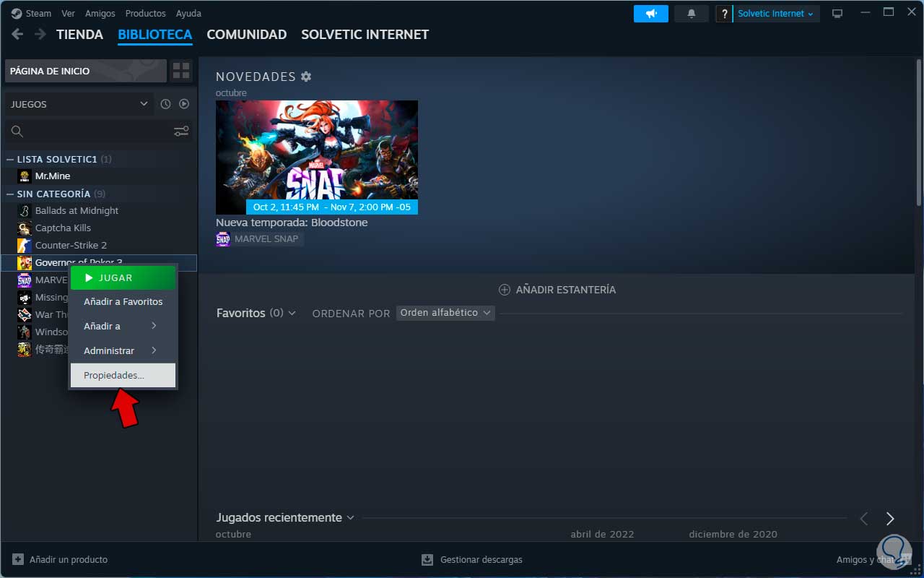Open Nueva temporada: Bloodstone news link
Image resolution: width=924 pixels, height=578 pixels.
[292, 223]
